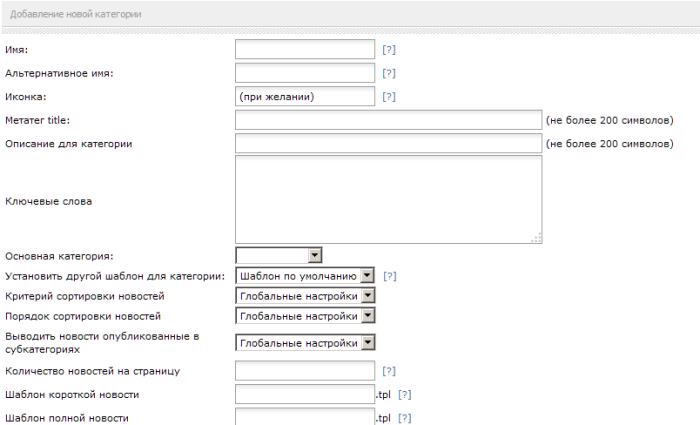This screenshot has width=700, height=425.
Task: Click the Имя input field
Action: point(305,49)
